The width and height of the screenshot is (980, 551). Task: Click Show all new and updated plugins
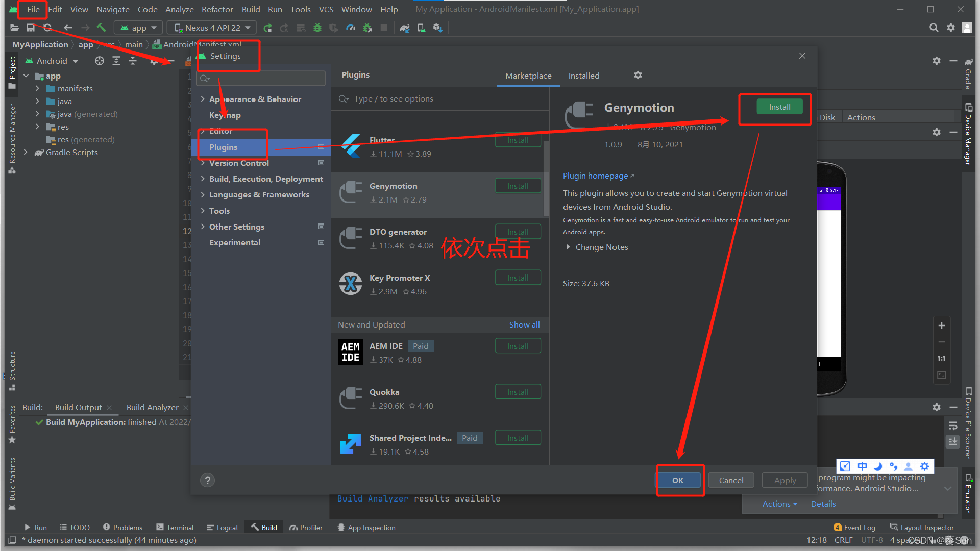point(524,324)
